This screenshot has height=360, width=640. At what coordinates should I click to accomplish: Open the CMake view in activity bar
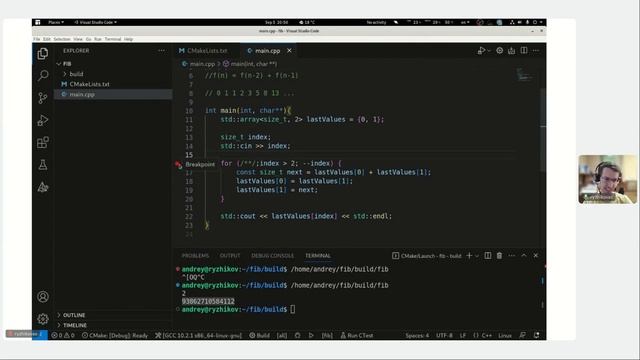click(x=43, y=187)
